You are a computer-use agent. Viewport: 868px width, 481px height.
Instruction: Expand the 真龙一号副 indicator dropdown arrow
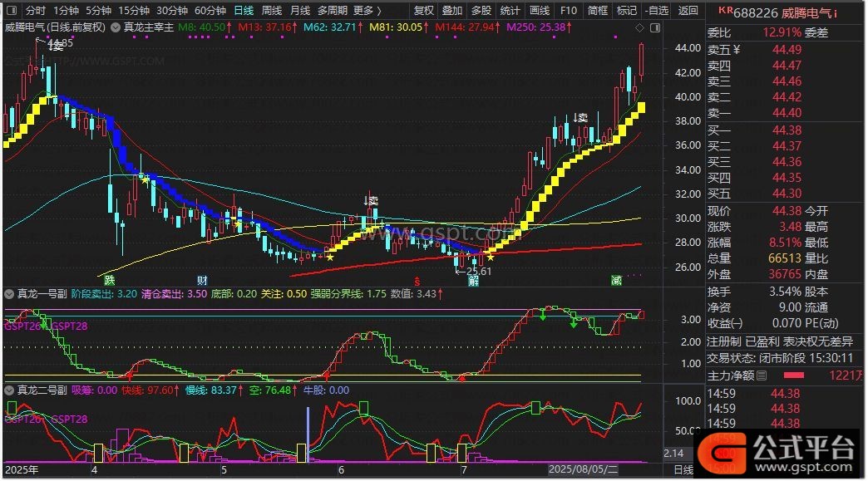coord(9,294)
